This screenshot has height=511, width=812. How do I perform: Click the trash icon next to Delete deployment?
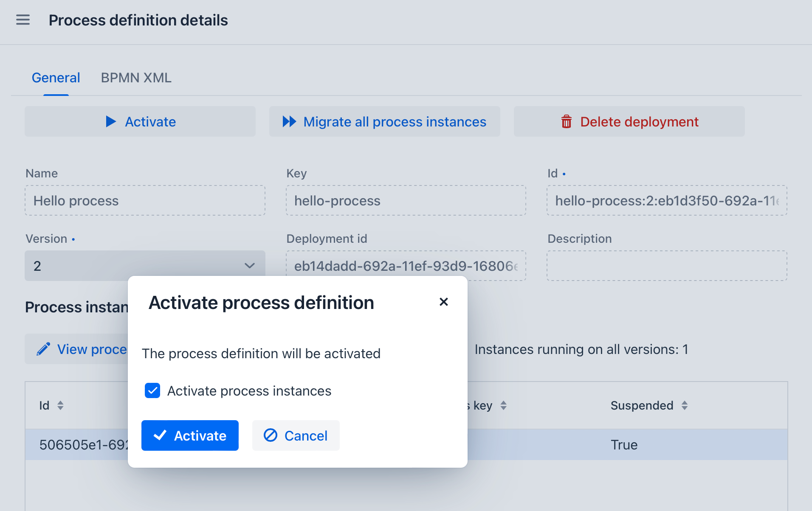pos(566,121)
